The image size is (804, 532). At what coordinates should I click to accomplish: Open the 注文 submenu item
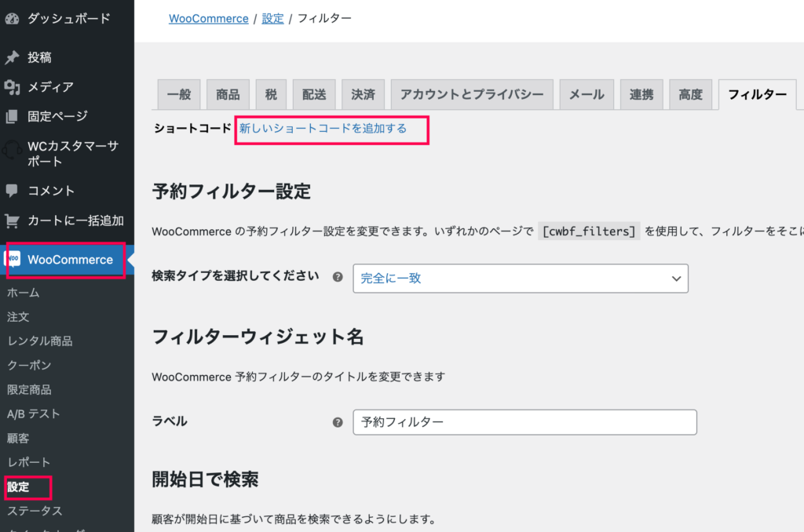(x=19, y=317)
